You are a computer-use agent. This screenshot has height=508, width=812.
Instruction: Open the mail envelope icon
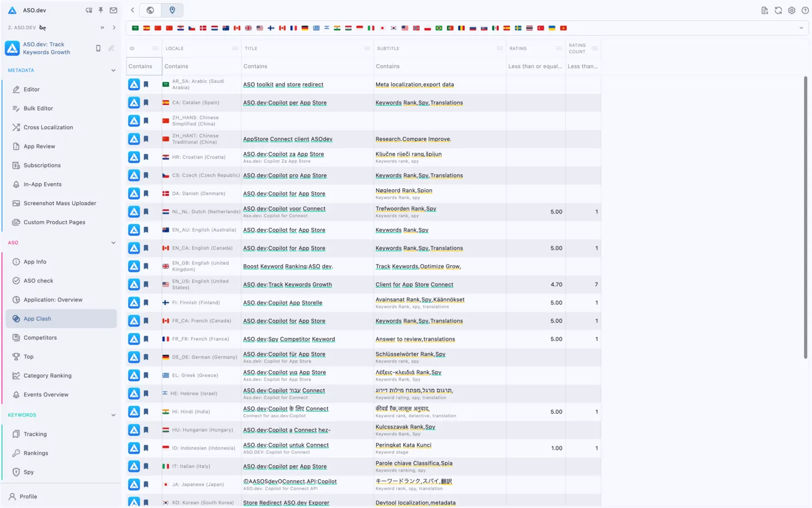coord(113,10)
